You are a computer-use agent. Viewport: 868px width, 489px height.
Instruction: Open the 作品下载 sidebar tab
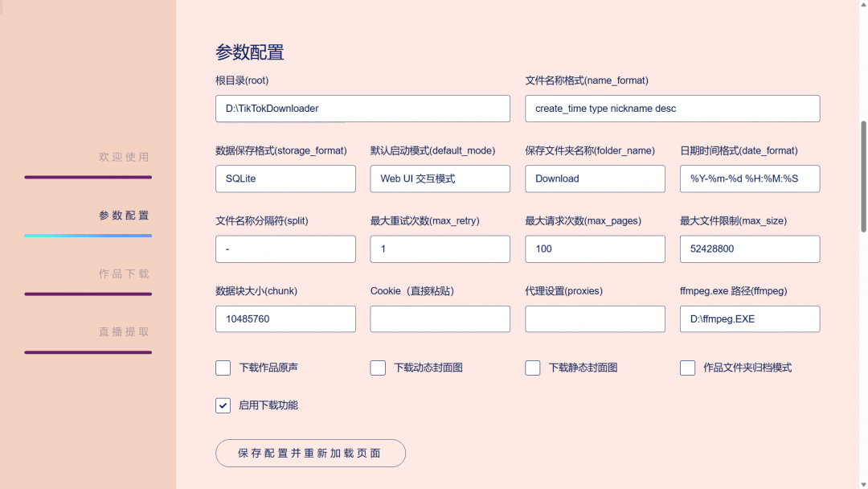click(124, 274)
